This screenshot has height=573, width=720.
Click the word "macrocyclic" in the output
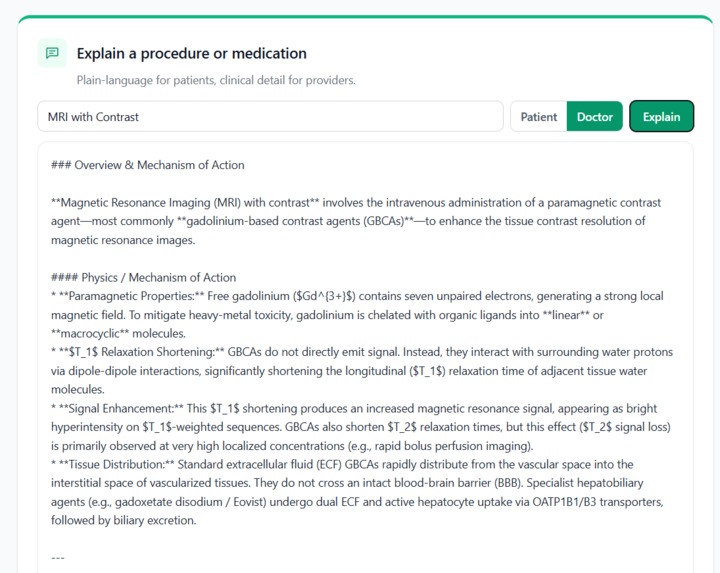click(90, 334)
